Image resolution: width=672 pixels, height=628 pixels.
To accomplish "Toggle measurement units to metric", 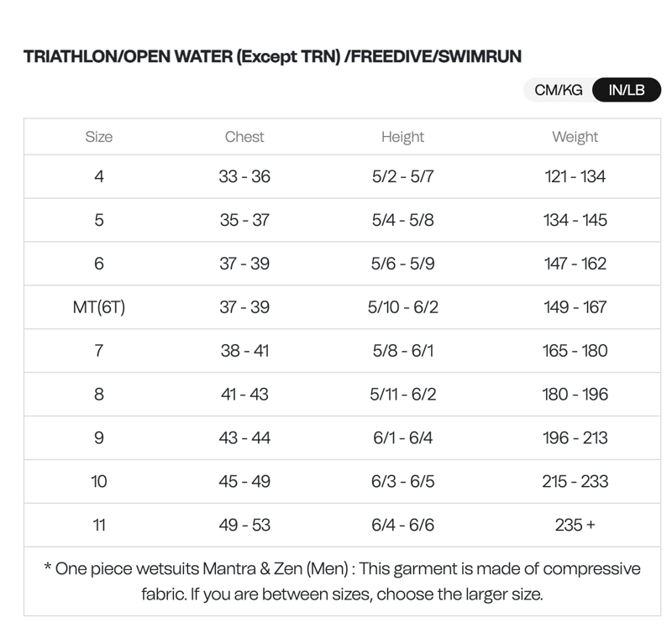I will 559,90.
